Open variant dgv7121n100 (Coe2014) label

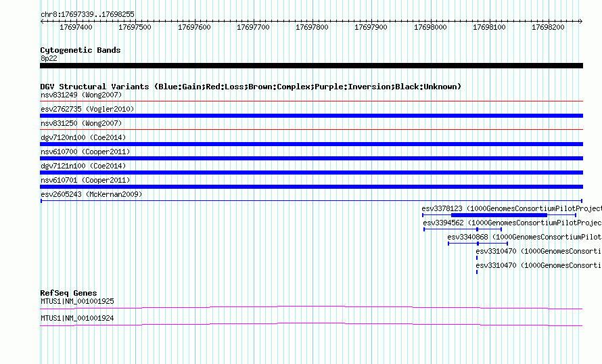click(83, 166)
